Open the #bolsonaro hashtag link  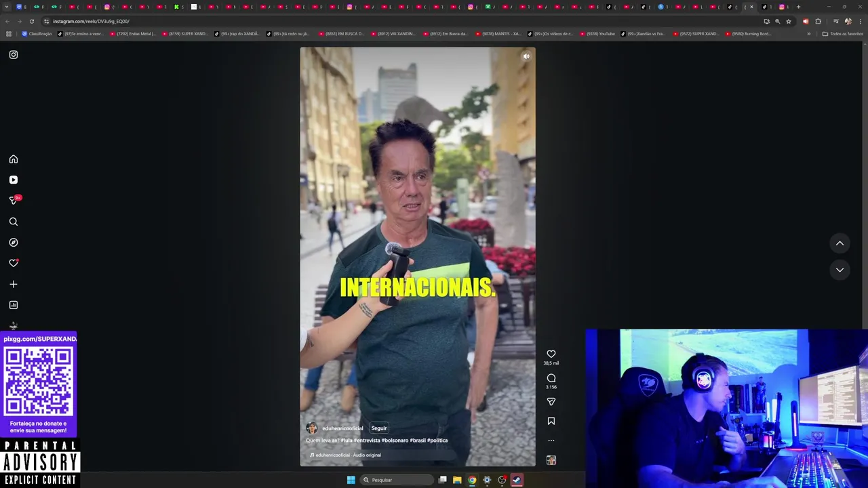pyautogui.click(x=395, y=441)
